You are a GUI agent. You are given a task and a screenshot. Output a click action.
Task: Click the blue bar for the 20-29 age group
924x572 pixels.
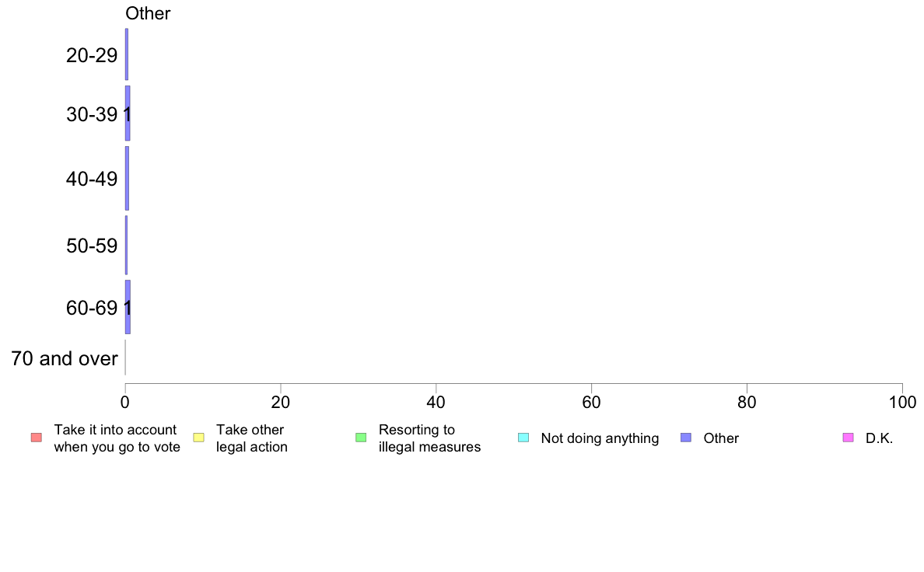point(126,54)
